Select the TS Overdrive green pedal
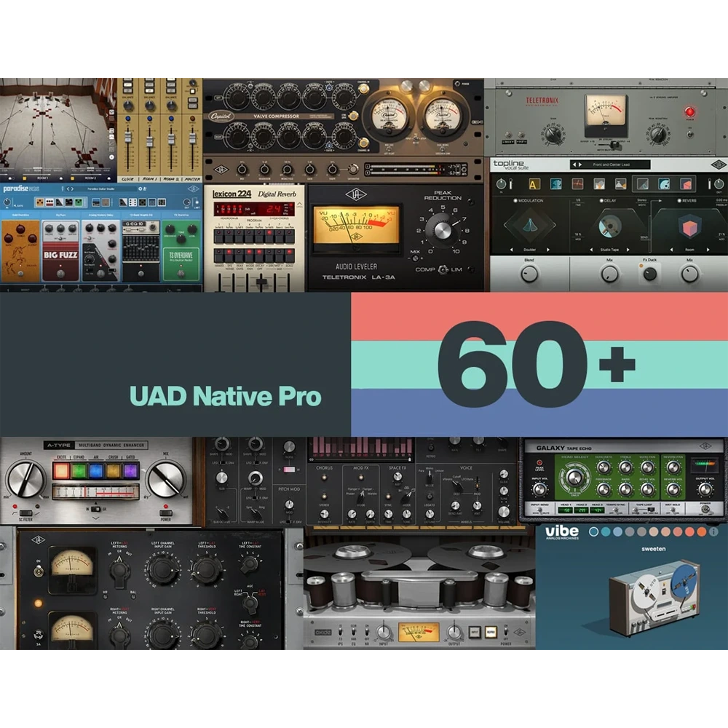The width and height of the screenshot is (728, 728). [x=181, y=250]
